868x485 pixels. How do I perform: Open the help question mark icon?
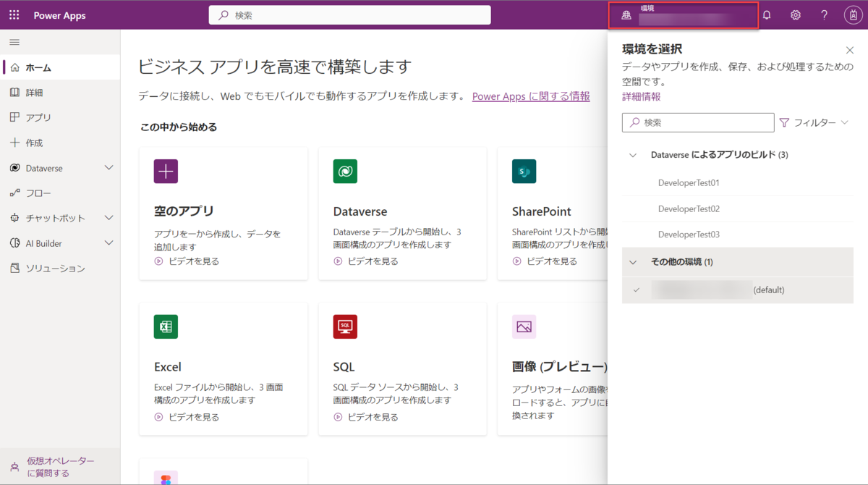[x=824, y=15]
